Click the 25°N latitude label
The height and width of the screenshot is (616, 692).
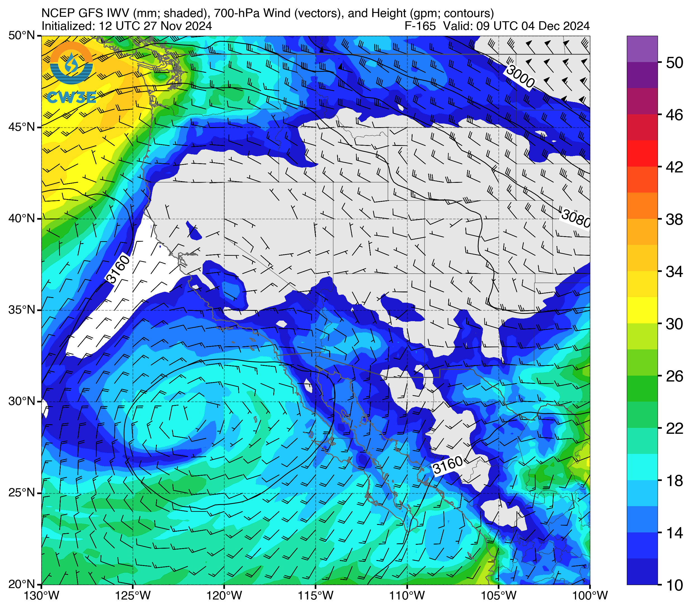click(22, 493)
